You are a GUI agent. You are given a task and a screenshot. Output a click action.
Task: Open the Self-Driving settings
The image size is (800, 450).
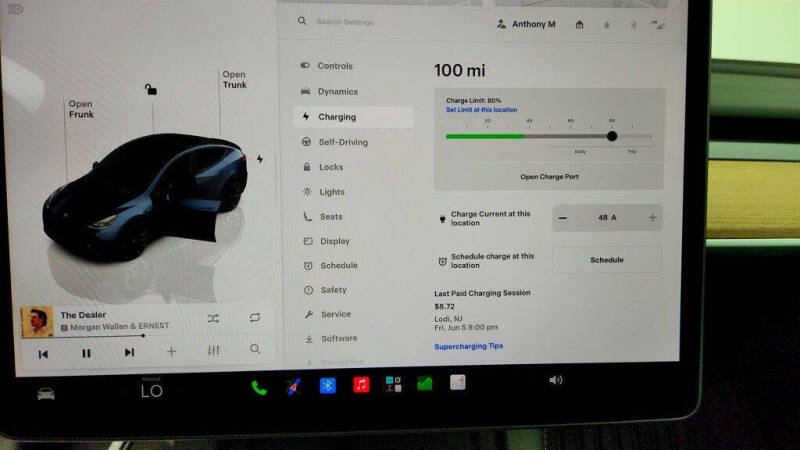(x=335, y=142)
